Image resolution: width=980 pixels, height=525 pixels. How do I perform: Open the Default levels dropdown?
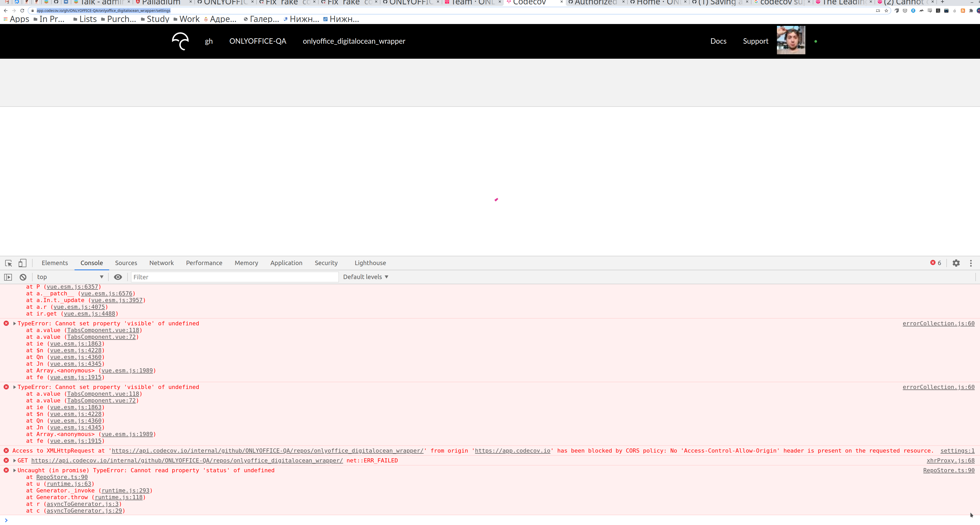click(365, 277)
